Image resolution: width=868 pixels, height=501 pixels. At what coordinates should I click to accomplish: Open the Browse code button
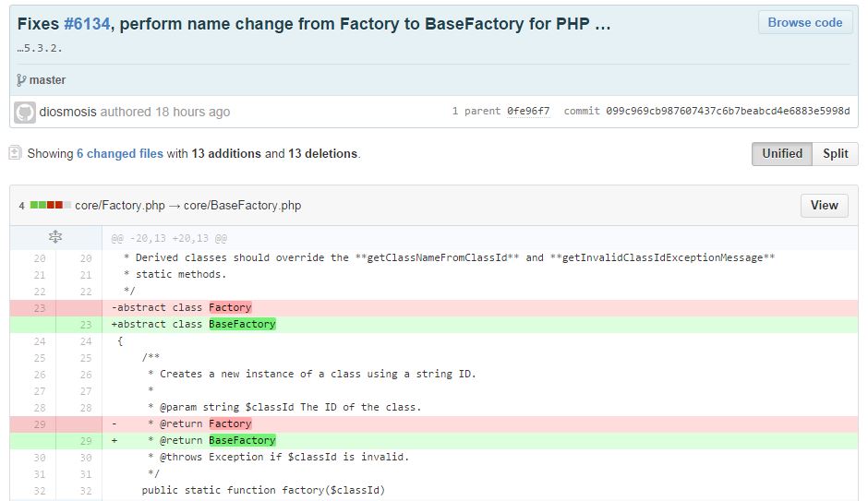[805, 23]
